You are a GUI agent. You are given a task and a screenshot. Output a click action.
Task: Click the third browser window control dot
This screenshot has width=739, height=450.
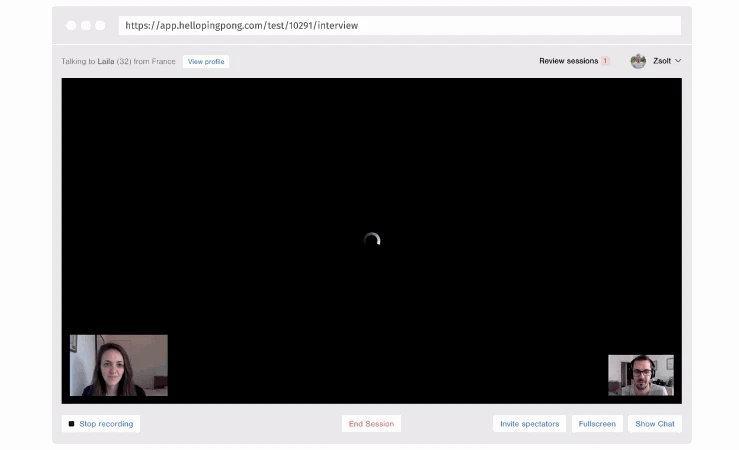(100, 25)
